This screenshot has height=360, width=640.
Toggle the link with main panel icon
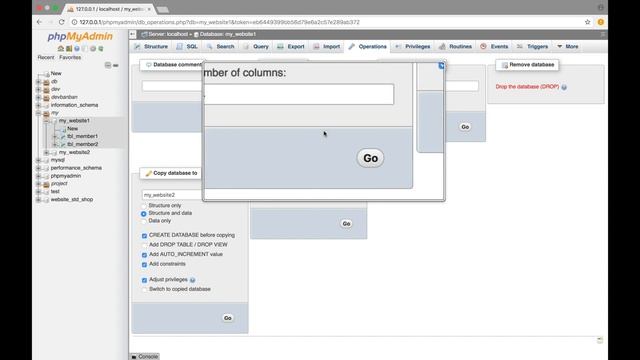point(116,65)
